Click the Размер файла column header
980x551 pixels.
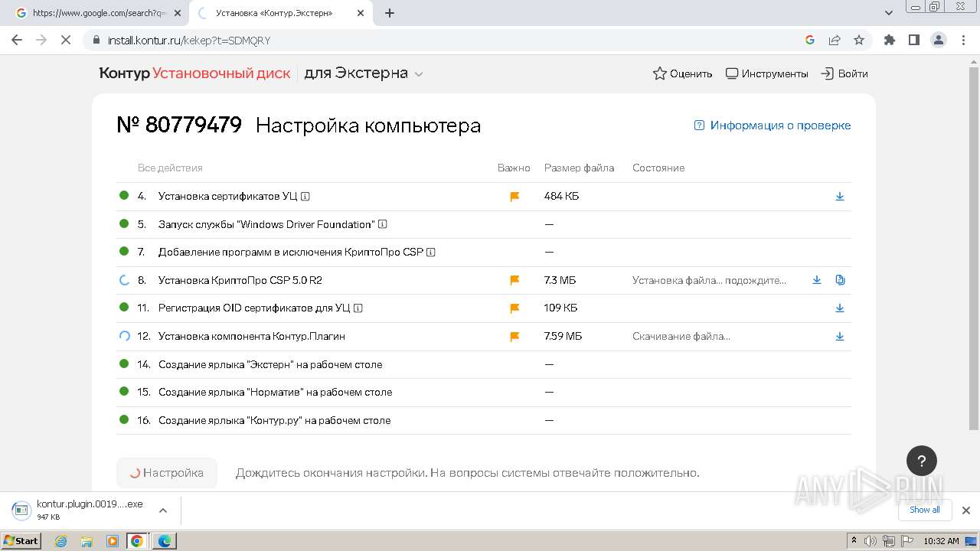click(x=579, y=168)
